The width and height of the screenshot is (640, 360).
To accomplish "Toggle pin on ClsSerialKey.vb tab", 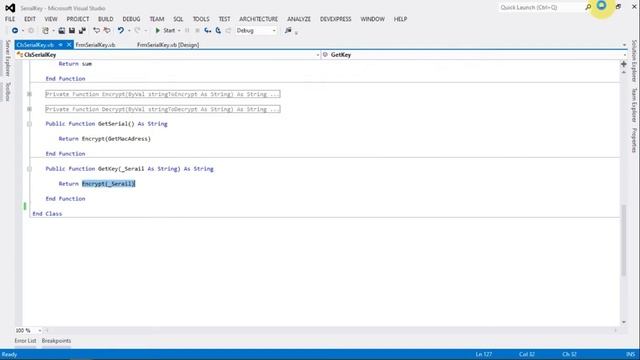I will (60, 45).
